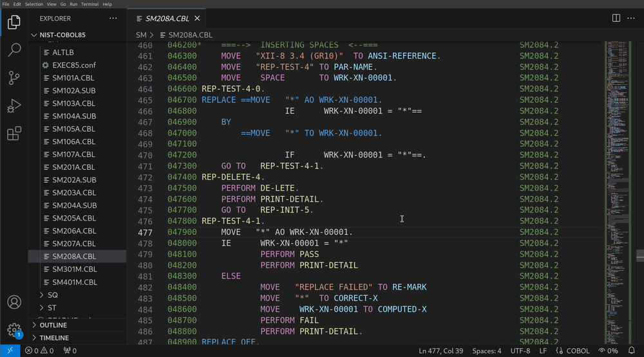This screenshot has height=357, width=644.
Task: Open the Manage gear settings icon
Action: 14,330
